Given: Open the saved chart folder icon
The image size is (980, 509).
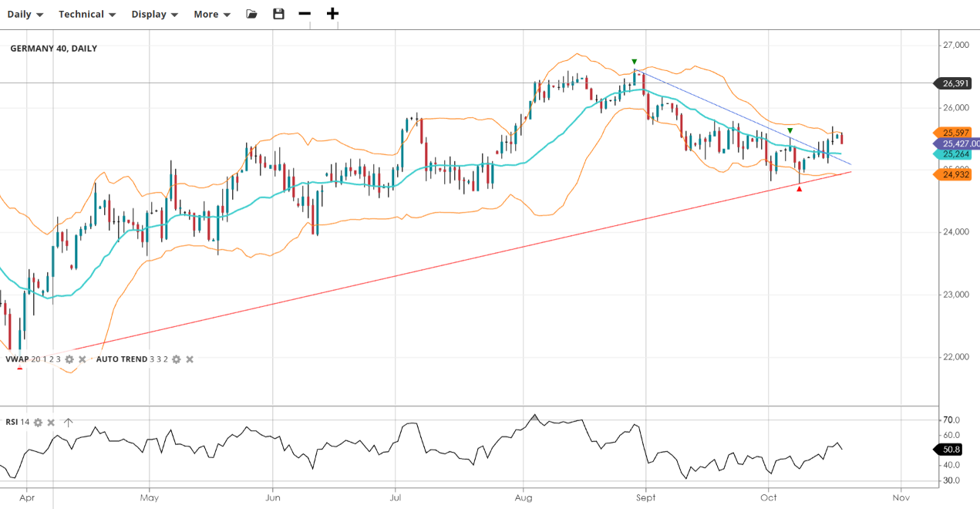Looking at the screenshot, I should point(251,14).
